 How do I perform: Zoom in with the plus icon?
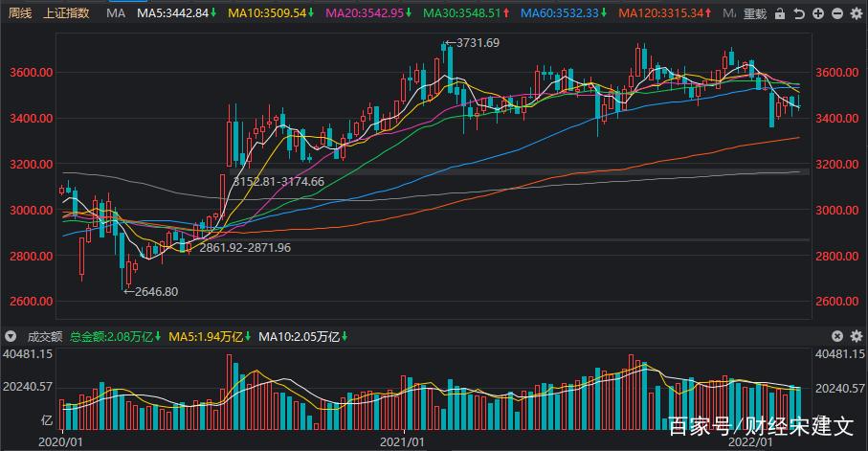[x=818, y=14]
